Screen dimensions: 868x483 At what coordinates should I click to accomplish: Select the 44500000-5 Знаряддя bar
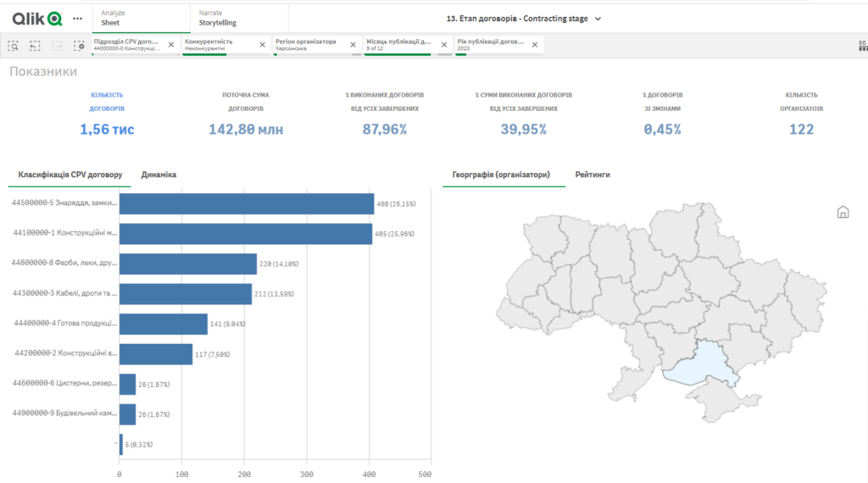tap(246, 204)
